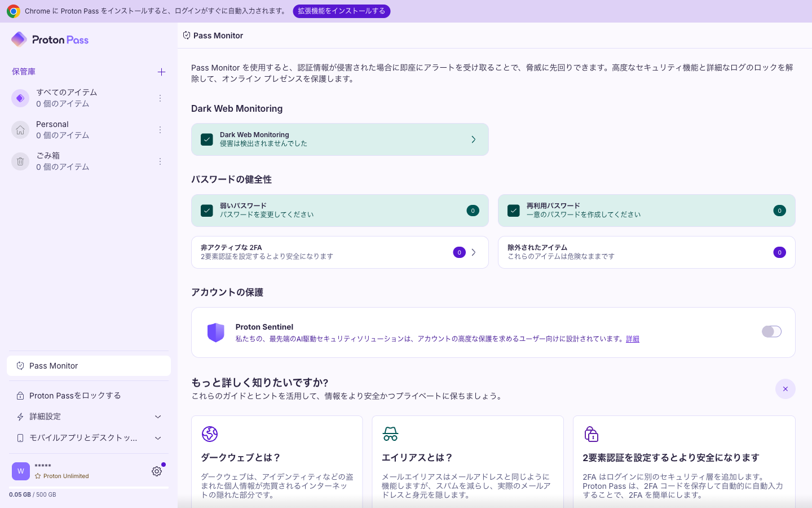Expand the モバイルアプリとデスクトップ chevron
The width and height of the screenshot is (812, 508).
tap(158, 438)
